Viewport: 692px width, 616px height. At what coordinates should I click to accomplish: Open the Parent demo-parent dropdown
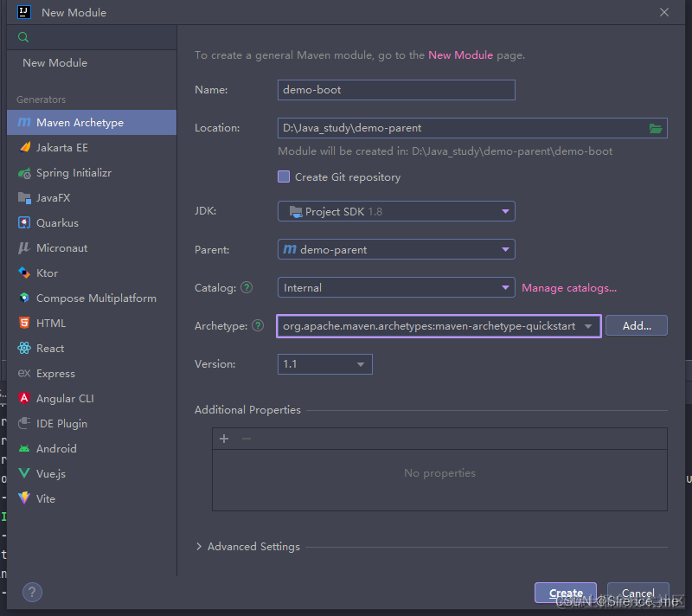pos(396,249)
